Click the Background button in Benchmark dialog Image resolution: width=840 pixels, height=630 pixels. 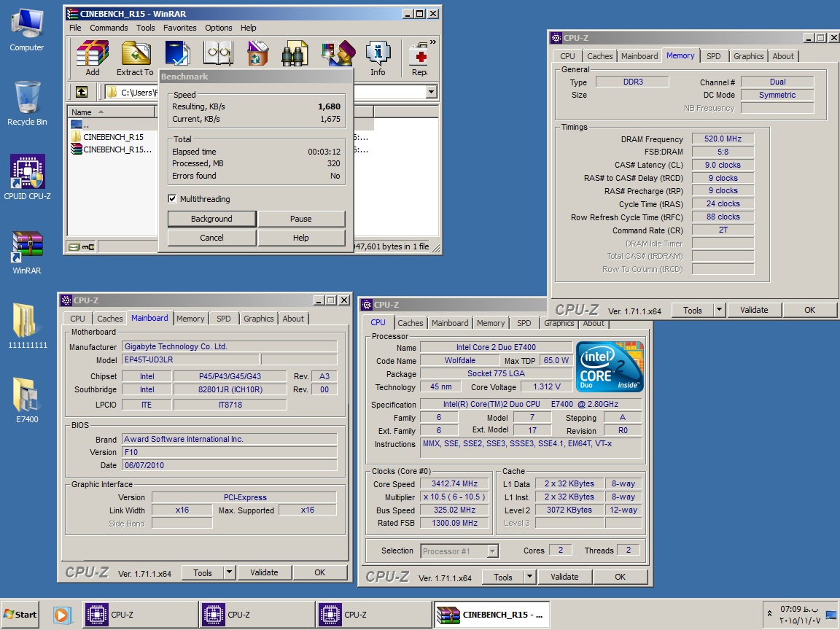pos(211,219)
